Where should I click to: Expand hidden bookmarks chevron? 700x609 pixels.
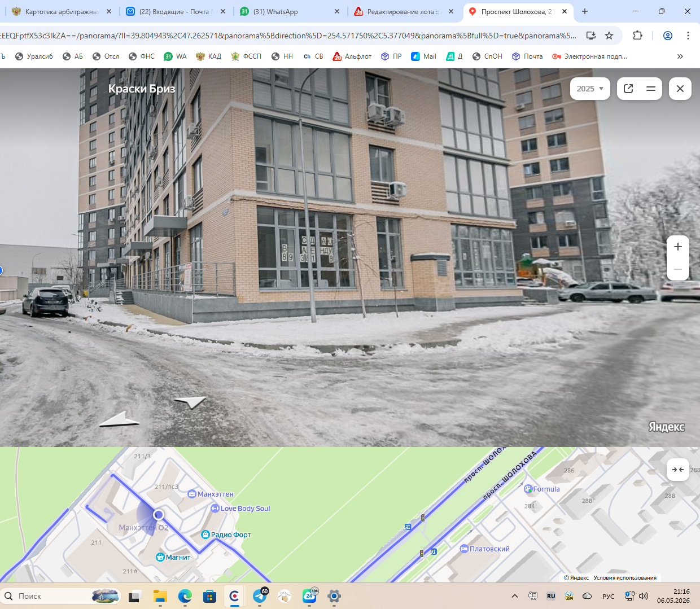pos(680,56)
